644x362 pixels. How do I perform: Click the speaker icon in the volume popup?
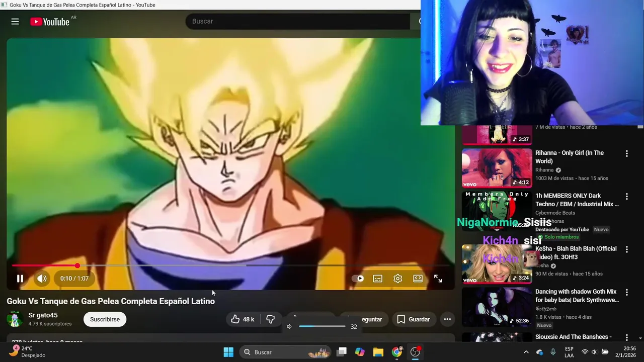(x=289, y=327)
